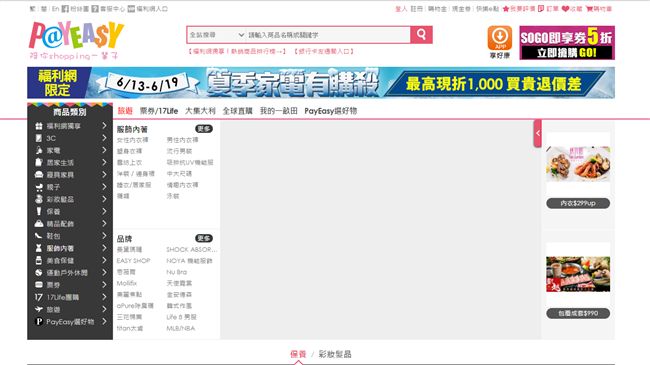The height and width of the screenshot is (365, 650).
Task: Open the SOGO即享券5折 banner
Action: pos(567,43)
